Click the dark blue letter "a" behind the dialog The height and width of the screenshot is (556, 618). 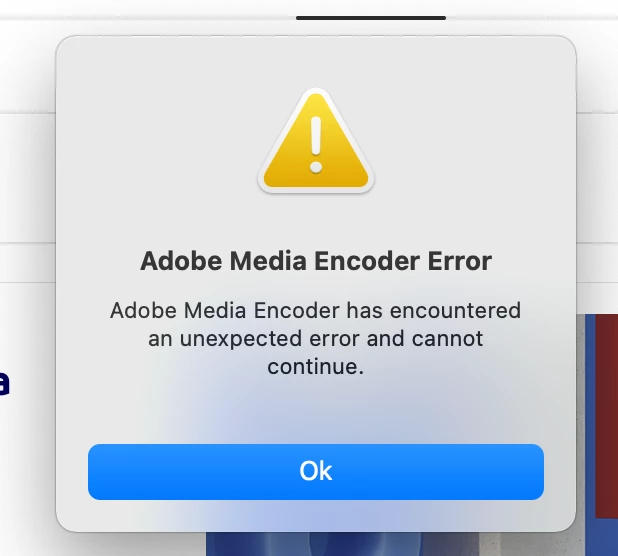[x=4, y=382]
